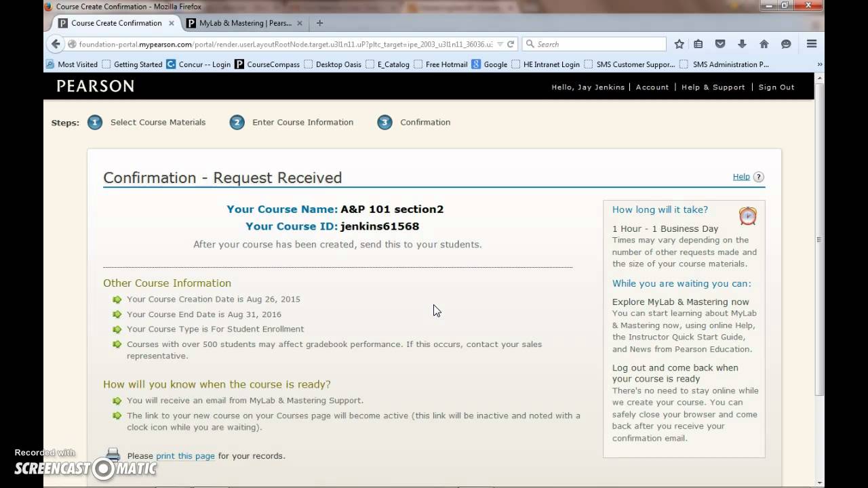The width and height of the screenshot is (868, 488).
Task: Open the Most Visited bookmarks folder
Action: (72, 64)
